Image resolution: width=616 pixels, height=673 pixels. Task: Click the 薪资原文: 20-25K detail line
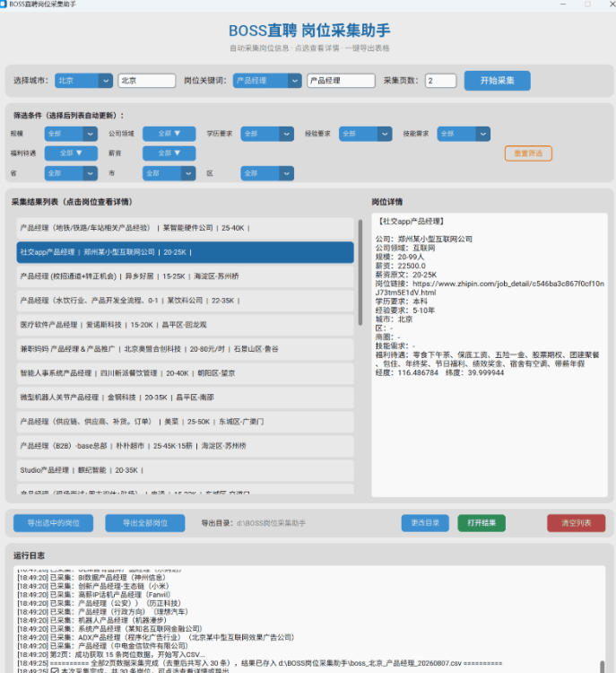click(x=406, y=275)
